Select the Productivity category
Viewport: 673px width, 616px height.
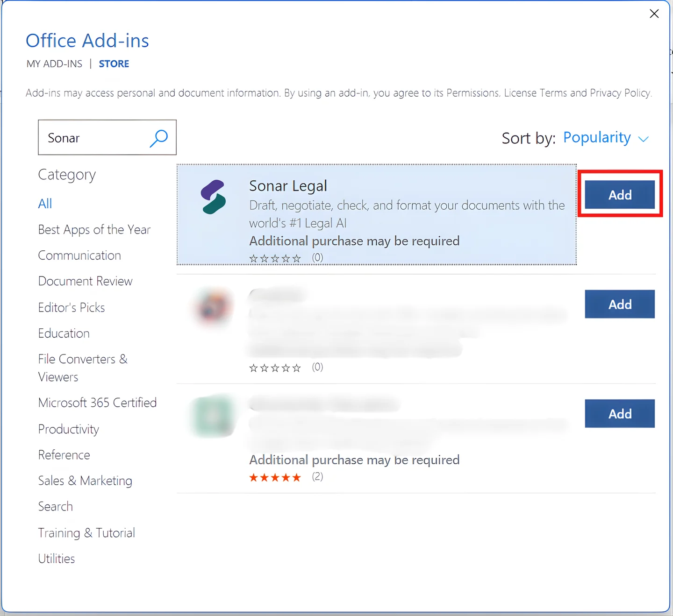click(69, 429)
